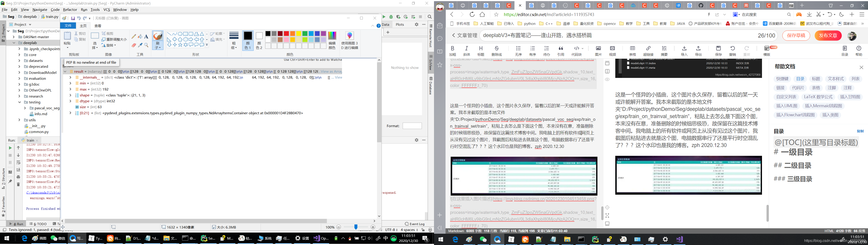Toggle scroll to end in Run panel
The width and height of the screenshot is (868, 245).
(18, 170)
